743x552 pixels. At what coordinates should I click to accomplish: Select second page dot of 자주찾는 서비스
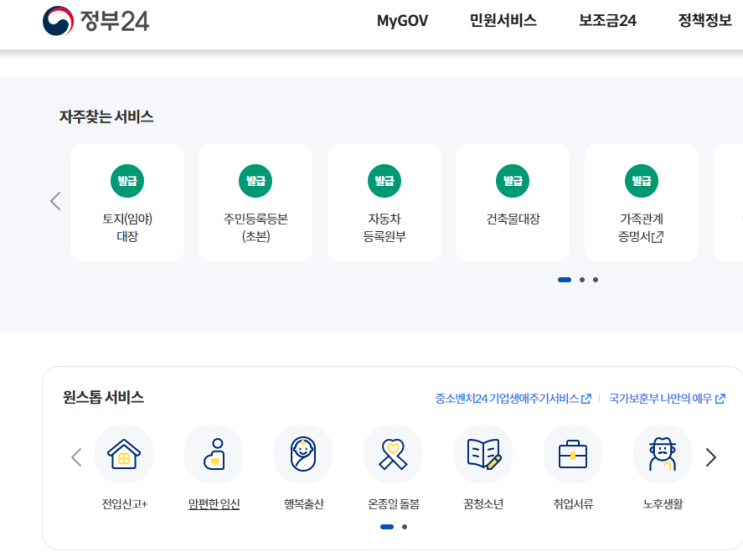coord(582,280)
